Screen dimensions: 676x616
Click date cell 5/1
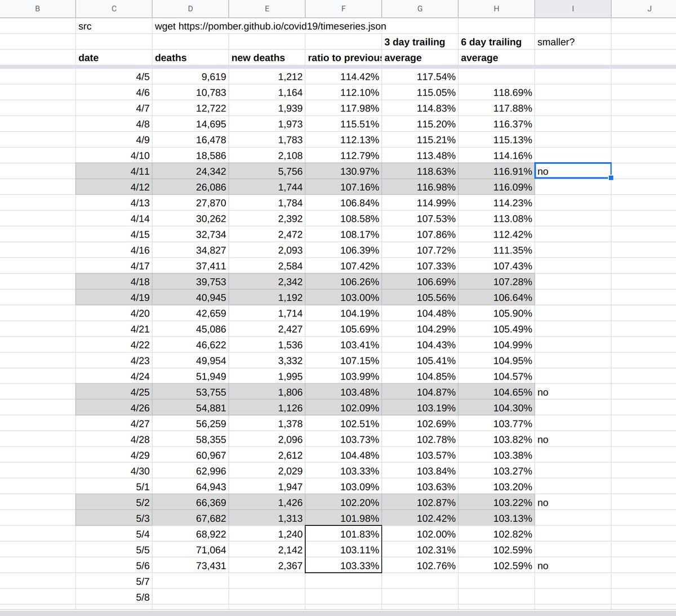[x=114, y=486]
